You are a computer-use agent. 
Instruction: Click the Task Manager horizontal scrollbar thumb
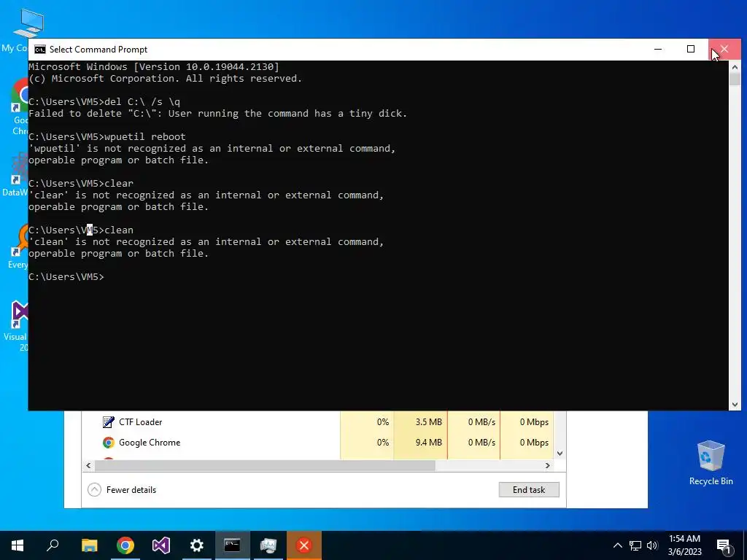click(x=265, y=466)
